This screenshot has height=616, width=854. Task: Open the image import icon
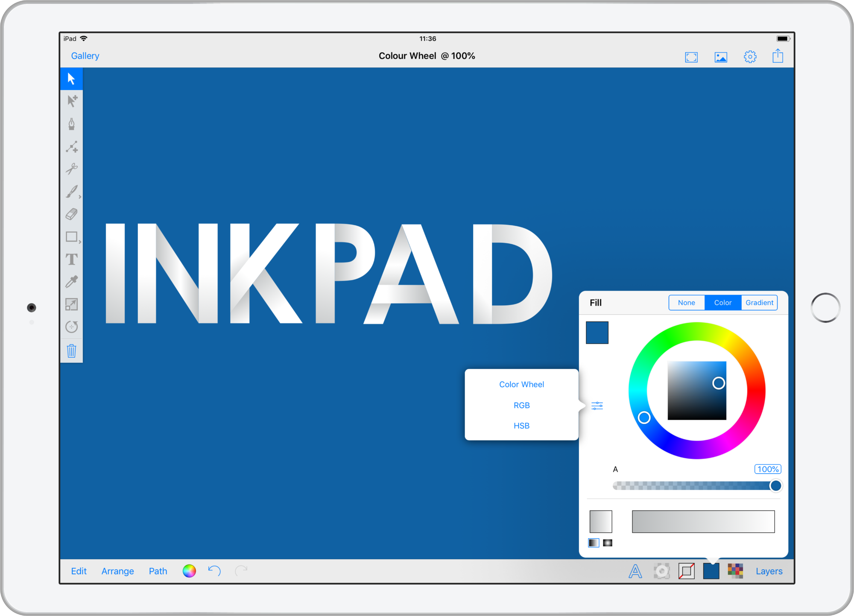[721, 57]
